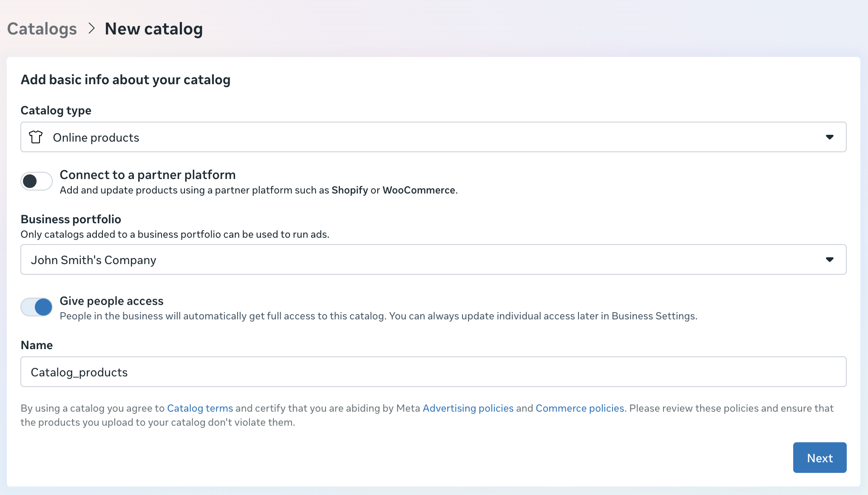Click the Give people access label
868x495 pixels.
coord(111,301)
